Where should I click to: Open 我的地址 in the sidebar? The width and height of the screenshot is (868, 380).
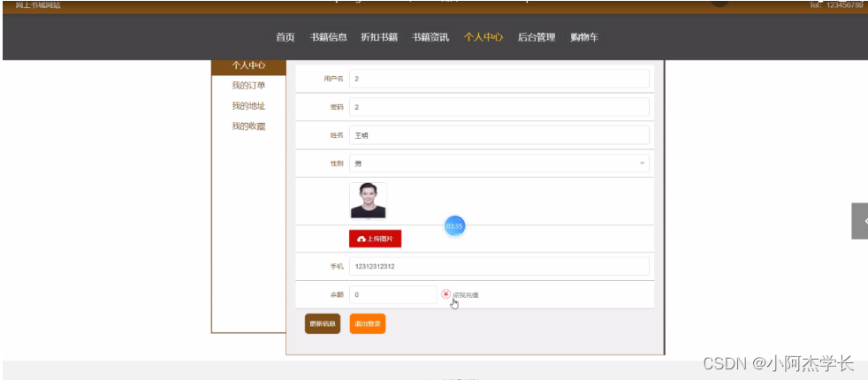(248, 106)
